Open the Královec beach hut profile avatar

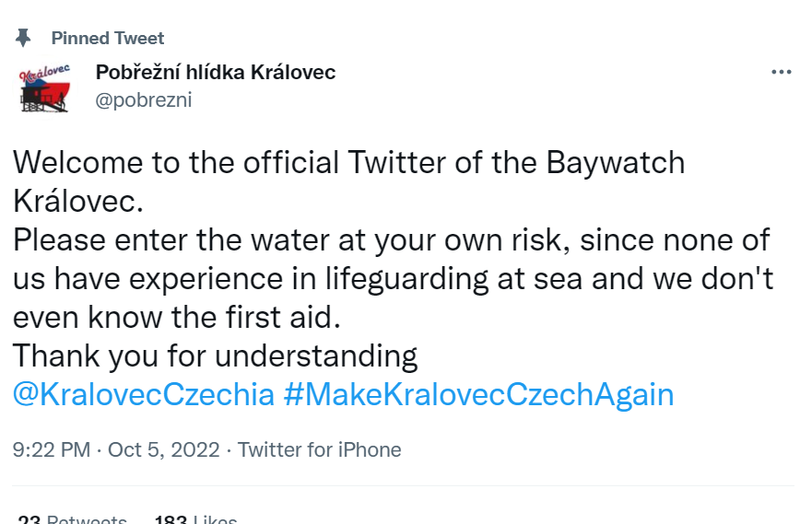44,87
